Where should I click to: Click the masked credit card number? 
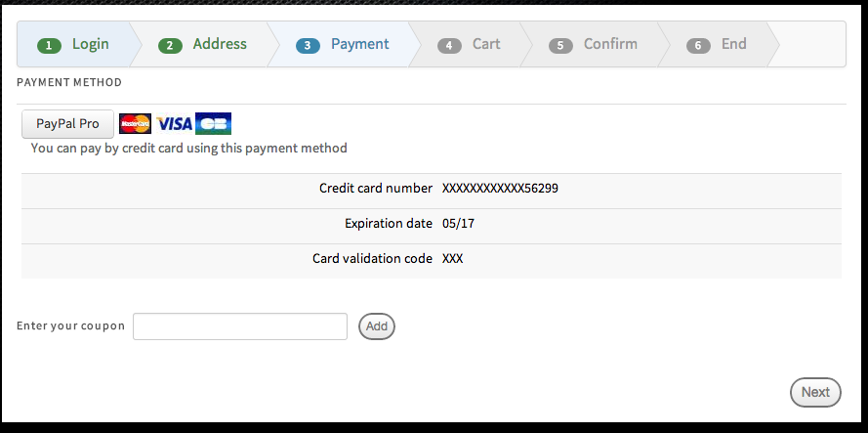point(500,189)
